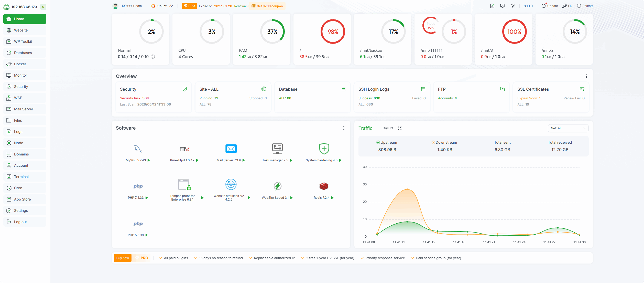
Task: Expand the Traffic chart to fullscreen
Action: point(400,128)
